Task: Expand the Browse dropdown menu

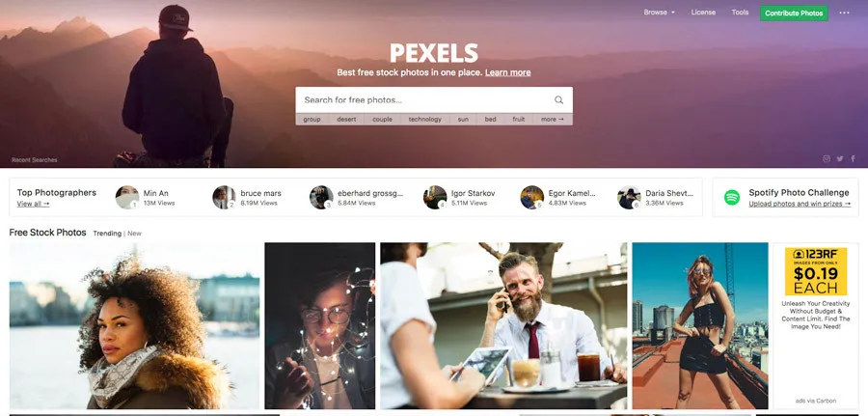Action: coord(659,13)
